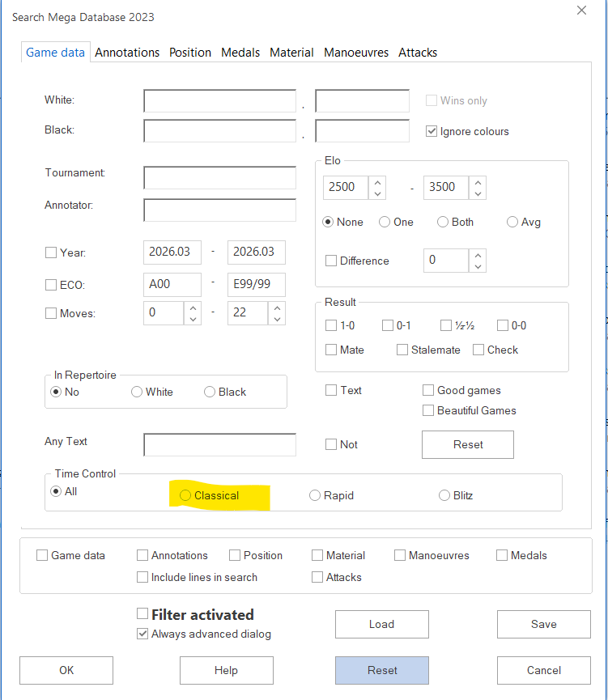Tick the Good games checkbox
The height and width of the screenshot is (700, 608).
(x=428, y=390)
